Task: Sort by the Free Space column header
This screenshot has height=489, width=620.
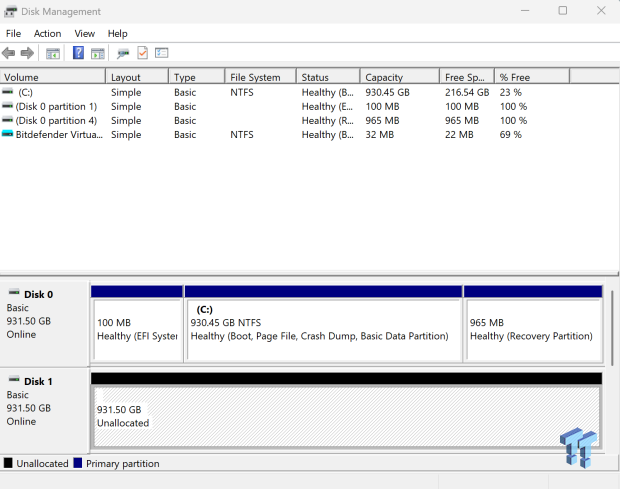Action: 467,77
